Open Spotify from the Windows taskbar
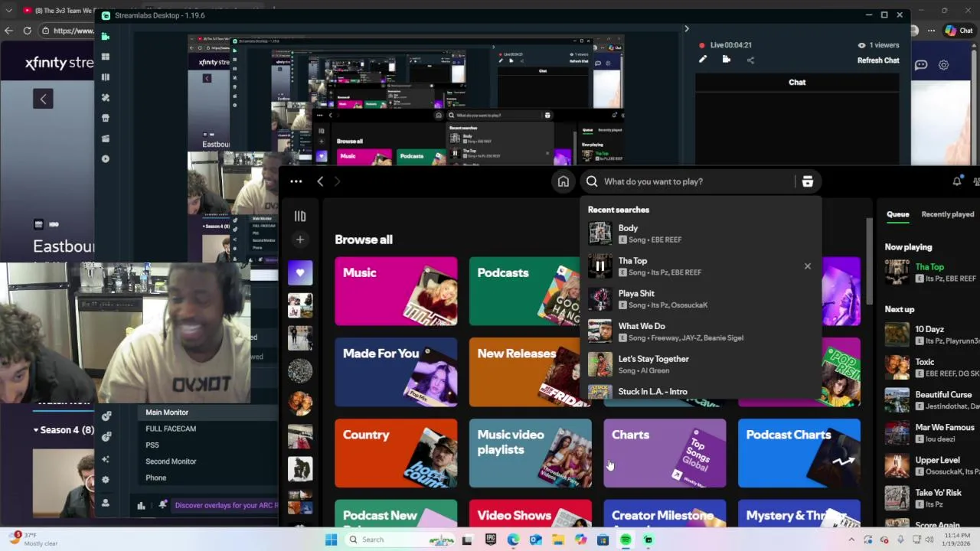This screenshot has width=980, height=551. 626,540
